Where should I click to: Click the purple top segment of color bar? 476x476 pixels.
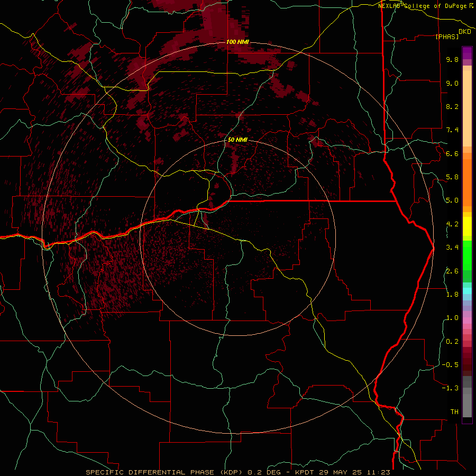point(467,53)
